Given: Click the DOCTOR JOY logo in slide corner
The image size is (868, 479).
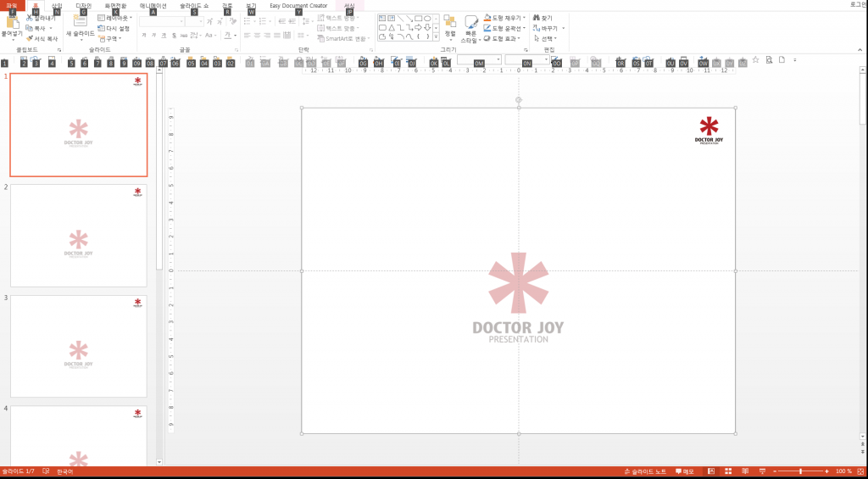Looking at the screenshot, I should (x=709, y=131).
